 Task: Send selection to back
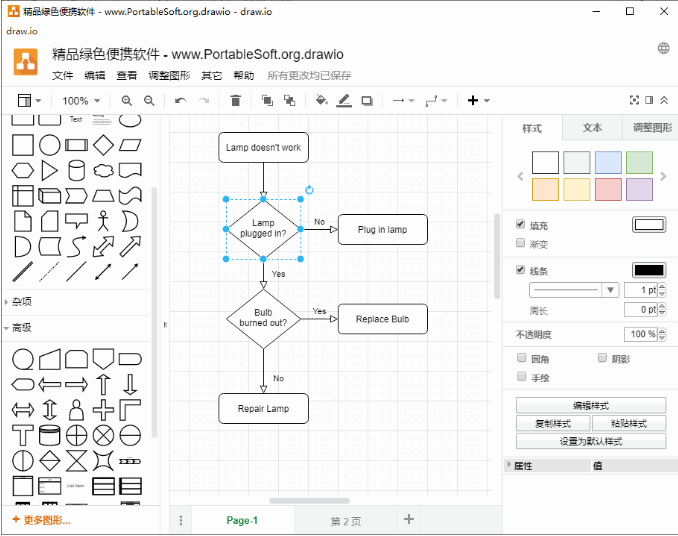pyautogui.click(x=289, y=100)
